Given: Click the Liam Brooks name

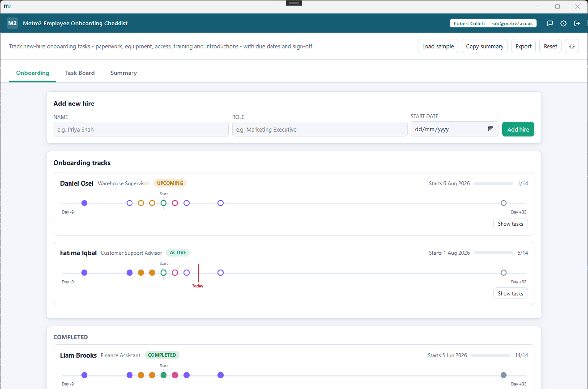Looking at the screenshot, I should coord(78,355).
